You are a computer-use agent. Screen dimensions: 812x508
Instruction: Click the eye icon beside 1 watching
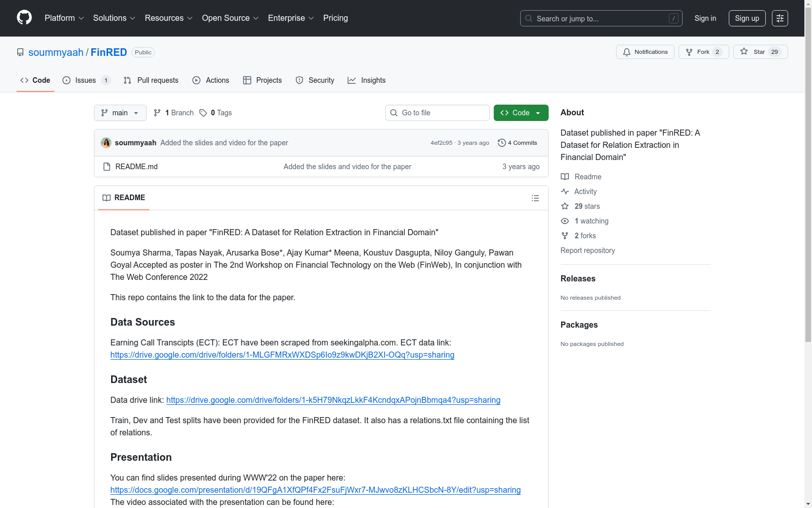click(x=565, y=221)
